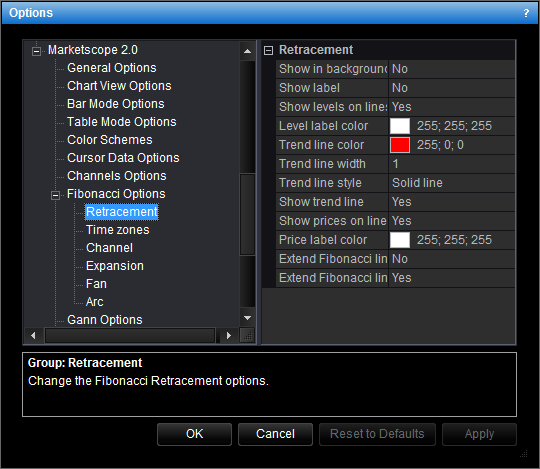
Task: Click the Cancel button
Action: [276, 434]
